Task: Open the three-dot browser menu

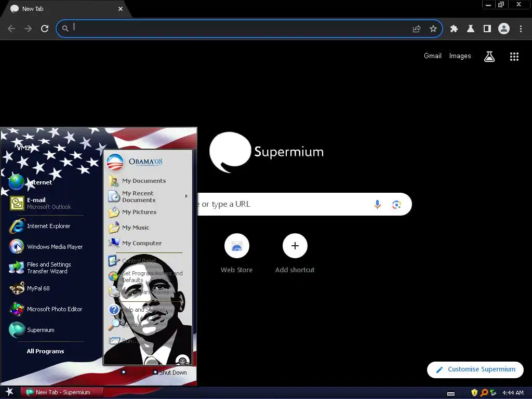Action: (x=521, y=29)
